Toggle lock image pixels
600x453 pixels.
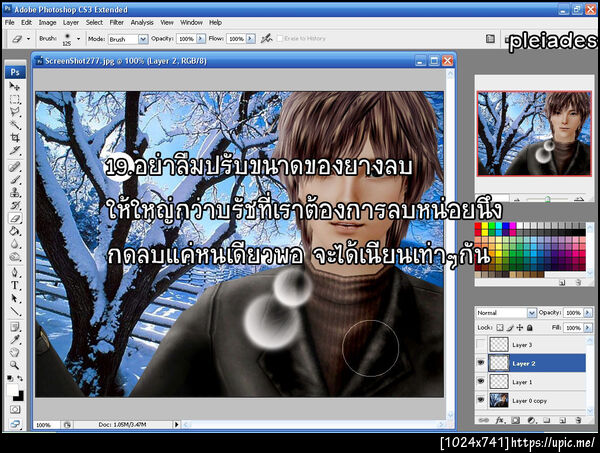[x=510, y=328]
